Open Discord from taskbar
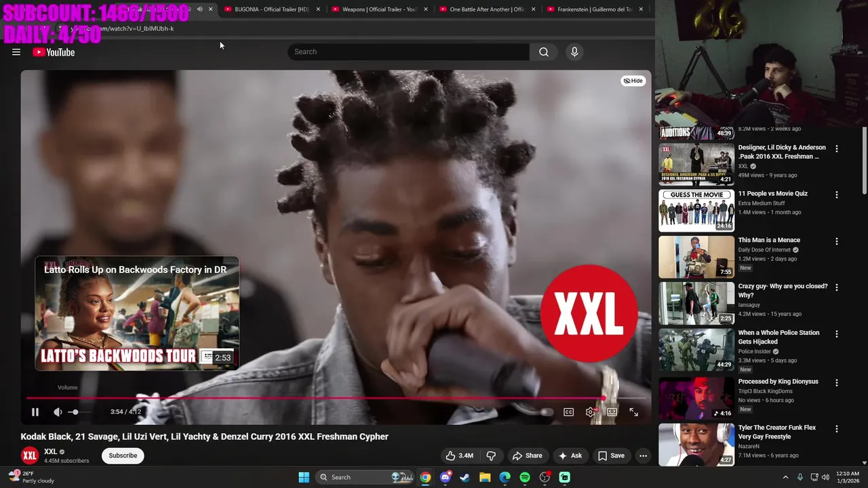 point(445,477)
